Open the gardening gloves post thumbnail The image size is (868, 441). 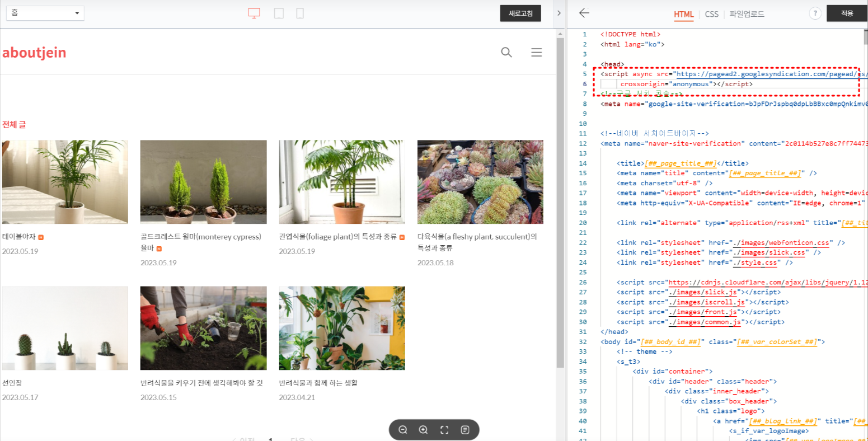(x=203, y=328)
